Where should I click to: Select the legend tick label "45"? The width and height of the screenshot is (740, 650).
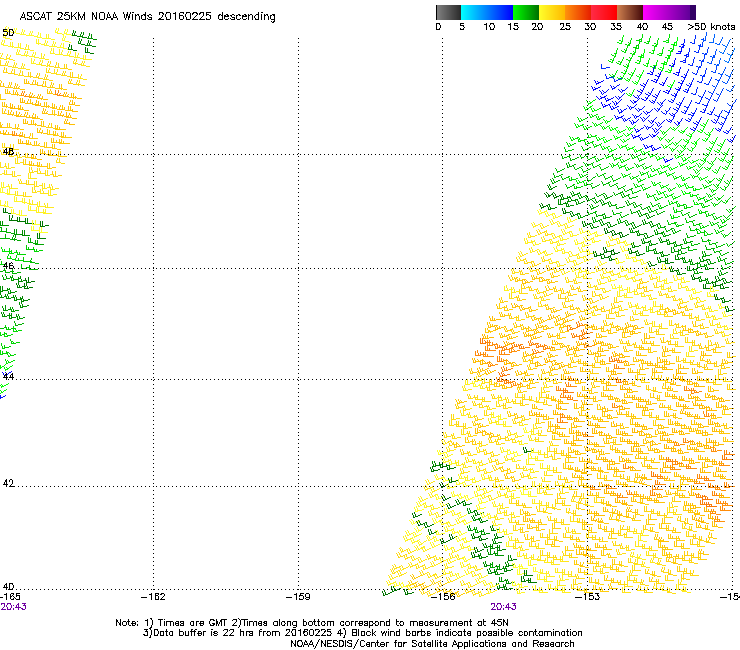point(667,27)
